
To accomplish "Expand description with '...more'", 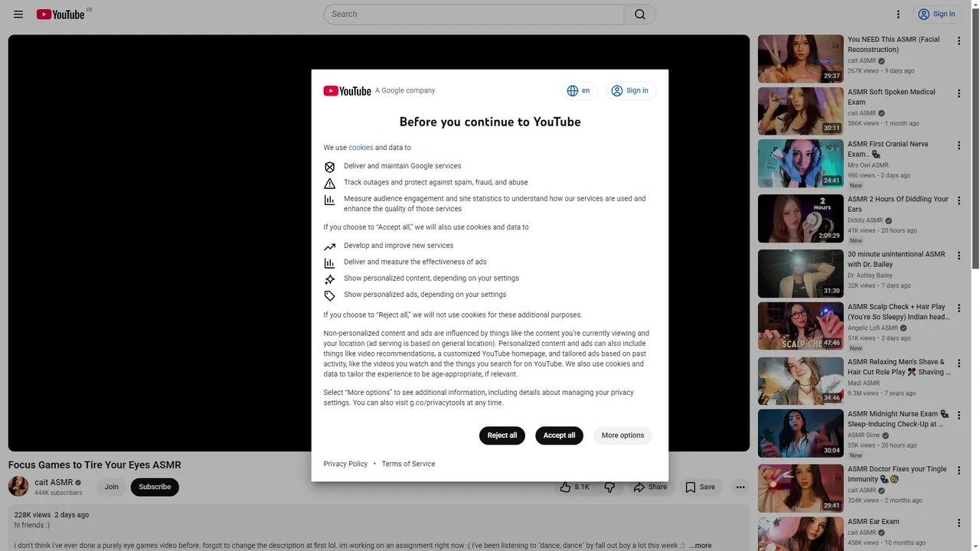I will pyautogui.click(x=700, y=546).
